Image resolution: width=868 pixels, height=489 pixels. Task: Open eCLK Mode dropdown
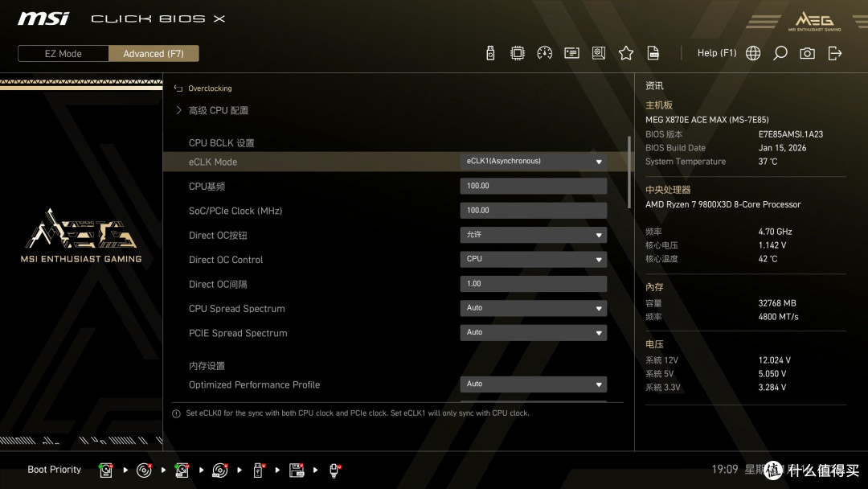click(533, 161)
